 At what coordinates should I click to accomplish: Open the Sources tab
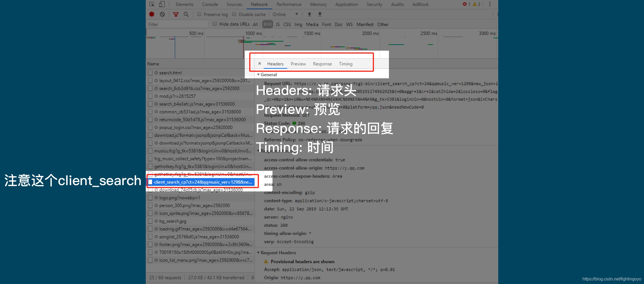pos(234,4)
